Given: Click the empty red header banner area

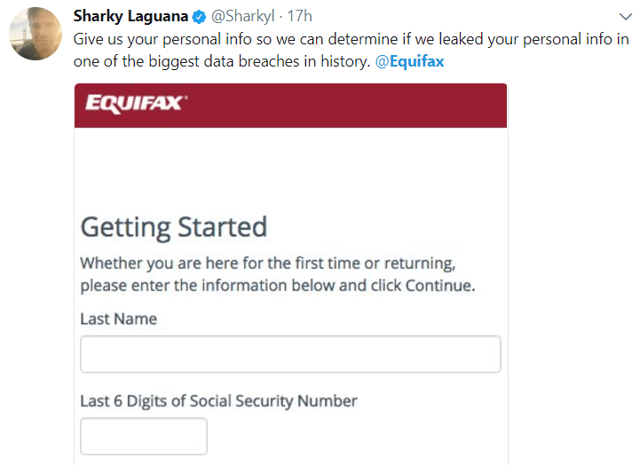Looking at the screenshot, I should (350, 105).
